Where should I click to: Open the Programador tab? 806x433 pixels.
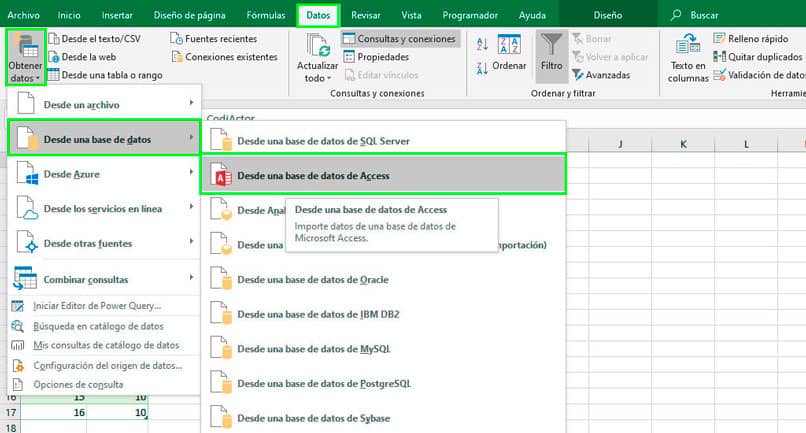tap(470, 15)
